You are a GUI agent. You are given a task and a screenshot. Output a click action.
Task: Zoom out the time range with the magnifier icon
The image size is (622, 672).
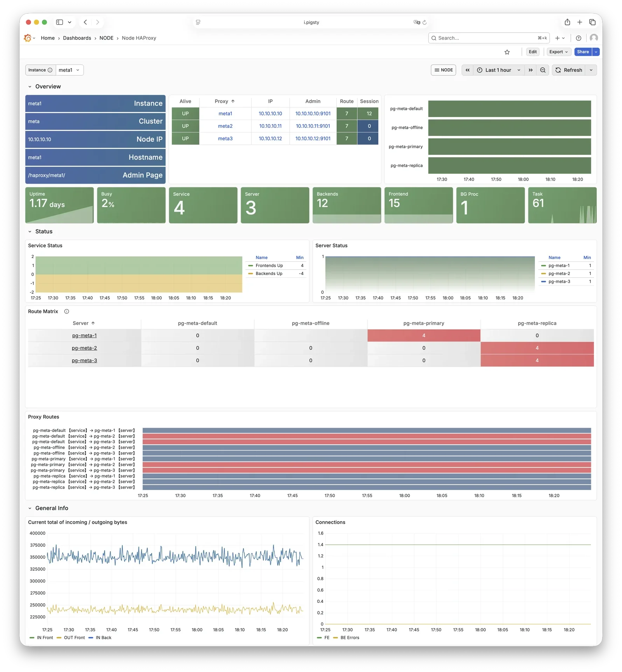(x=543, y=70)
